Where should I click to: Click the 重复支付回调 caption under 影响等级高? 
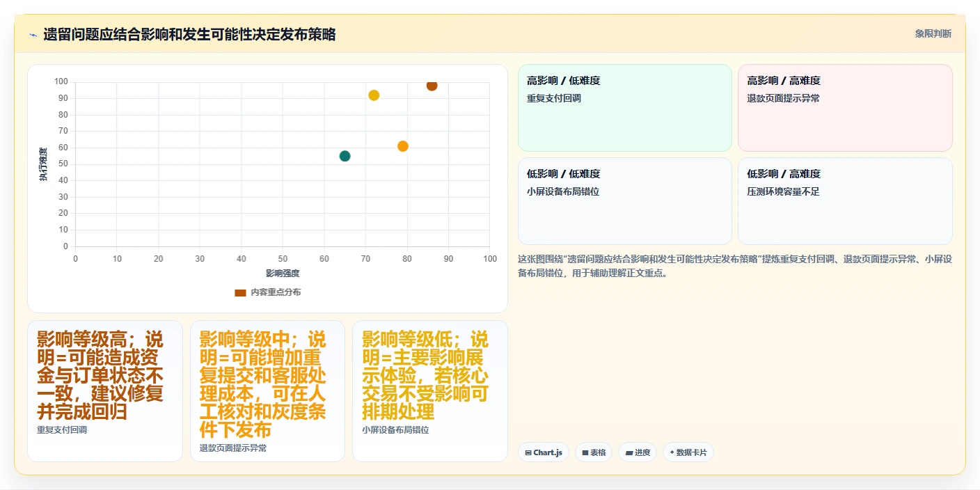point(62,430)
